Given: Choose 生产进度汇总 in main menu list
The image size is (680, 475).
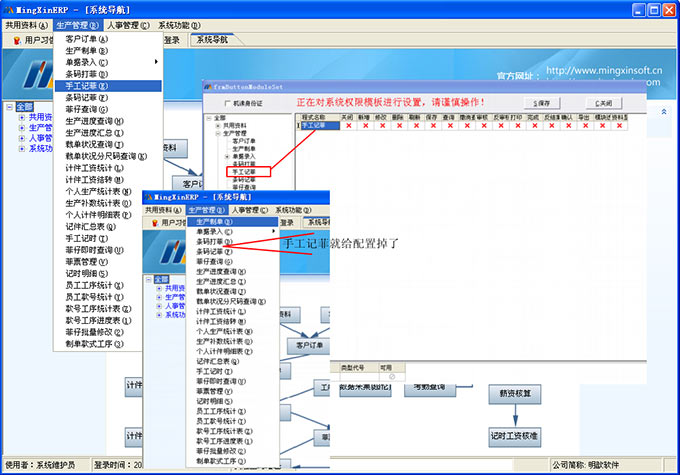Looking at the screenshot, I should point(108,133).
